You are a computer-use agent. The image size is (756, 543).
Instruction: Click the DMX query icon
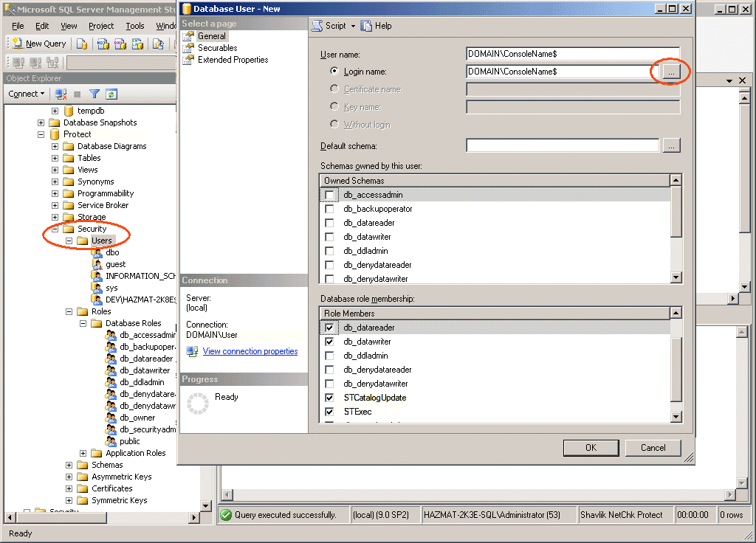coord(120,44)
